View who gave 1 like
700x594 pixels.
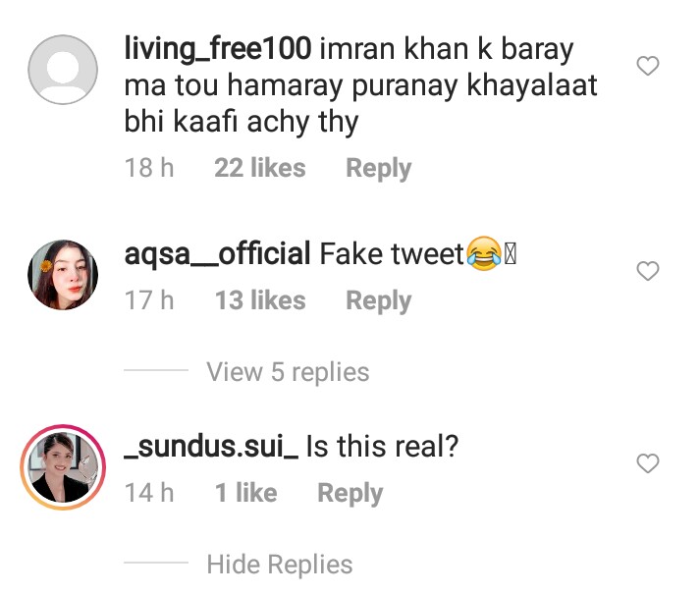[x=245, y=493]
